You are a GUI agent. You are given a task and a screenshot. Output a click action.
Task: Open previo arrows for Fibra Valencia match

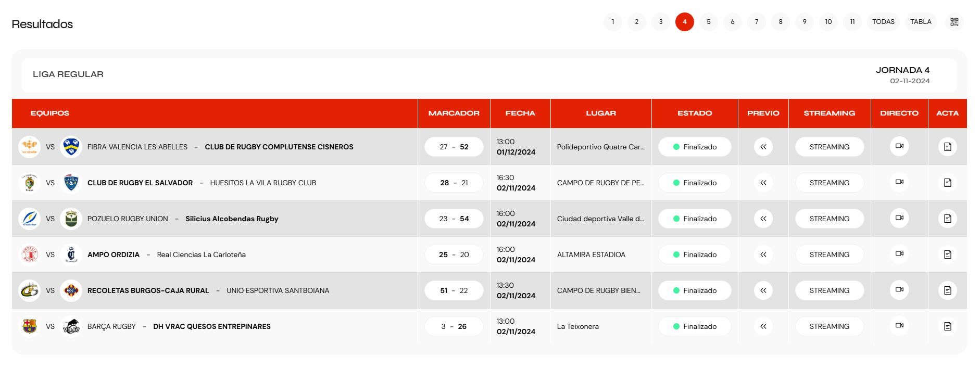[763, 147]
